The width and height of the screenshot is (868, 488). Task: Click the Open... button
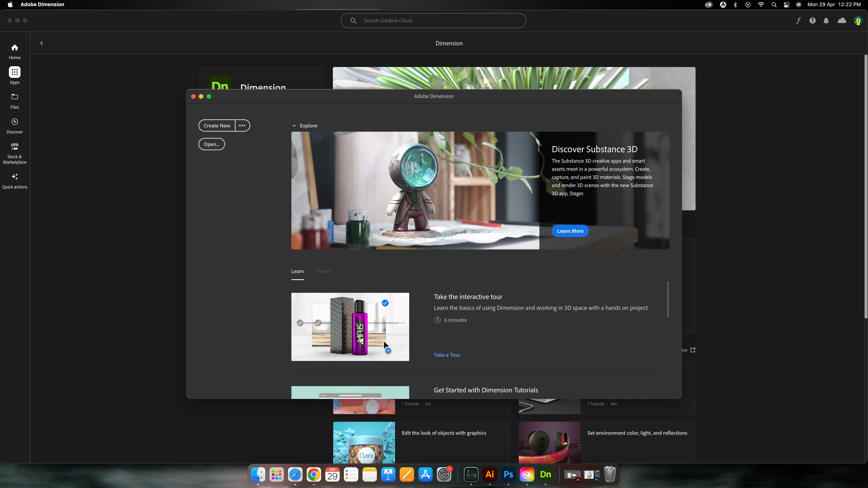coord(211,144)
